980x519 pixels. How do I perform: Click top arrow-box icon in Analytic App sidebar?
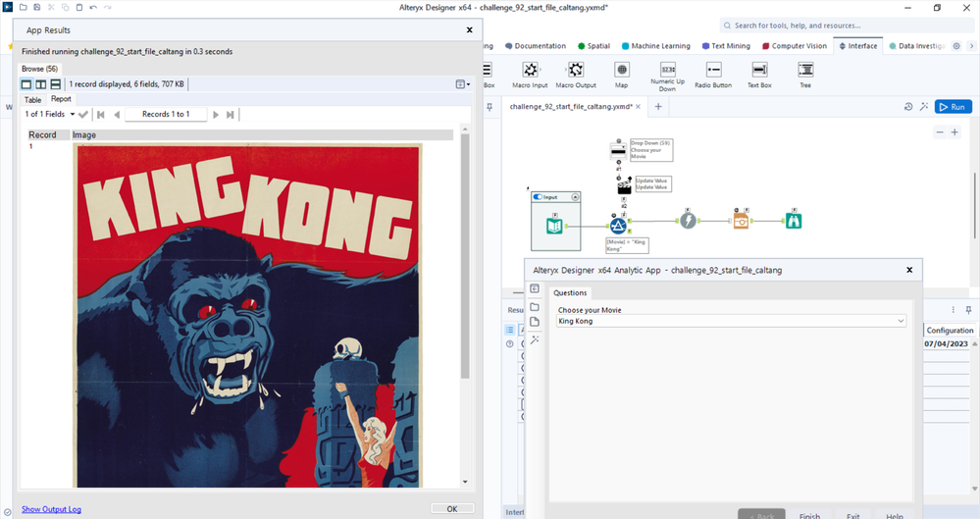click(x=535, y=288)
